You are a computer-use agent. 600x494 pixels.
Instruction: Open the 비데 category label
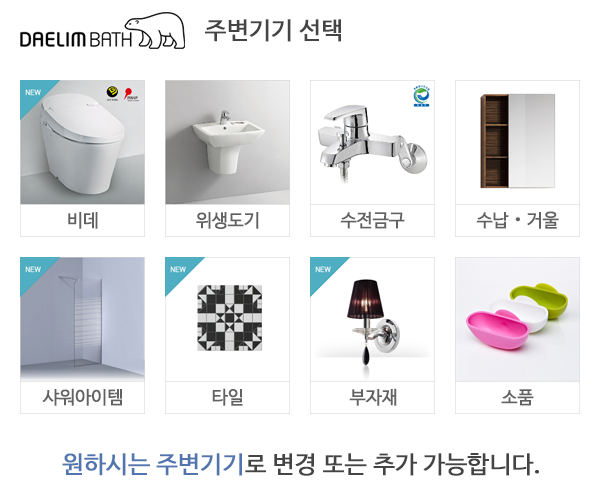(82, 220)
